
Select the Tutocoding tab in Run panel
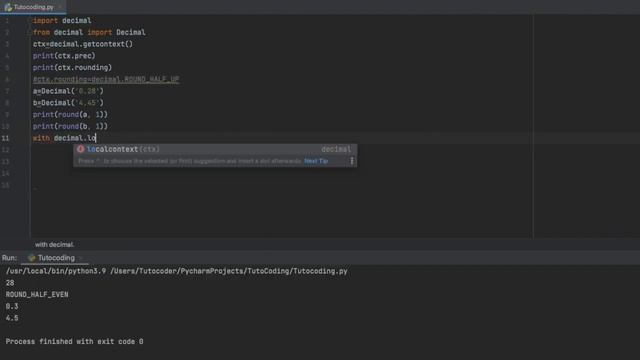click(55, 258)
